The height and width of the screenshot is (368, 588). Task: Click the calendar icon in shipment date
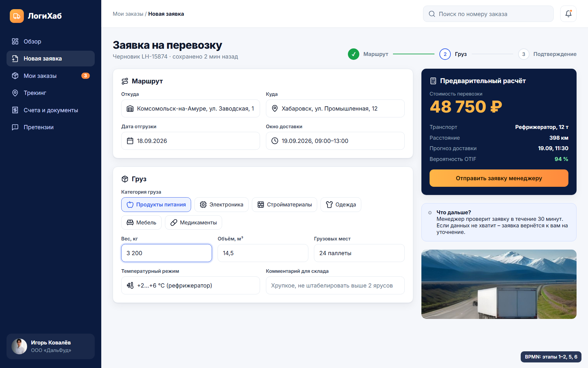pos(130,141)
